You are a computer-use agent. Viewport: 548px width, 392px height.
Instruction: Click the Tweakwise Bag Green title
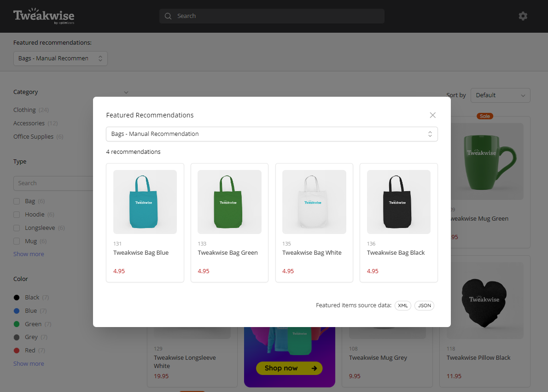(x=228, y=253)
